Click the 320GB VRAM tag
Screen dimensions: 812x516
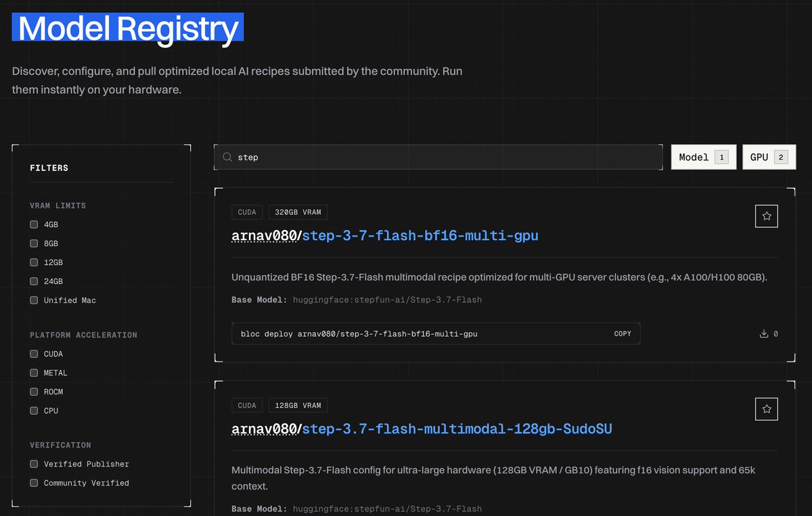click(298, 212)
